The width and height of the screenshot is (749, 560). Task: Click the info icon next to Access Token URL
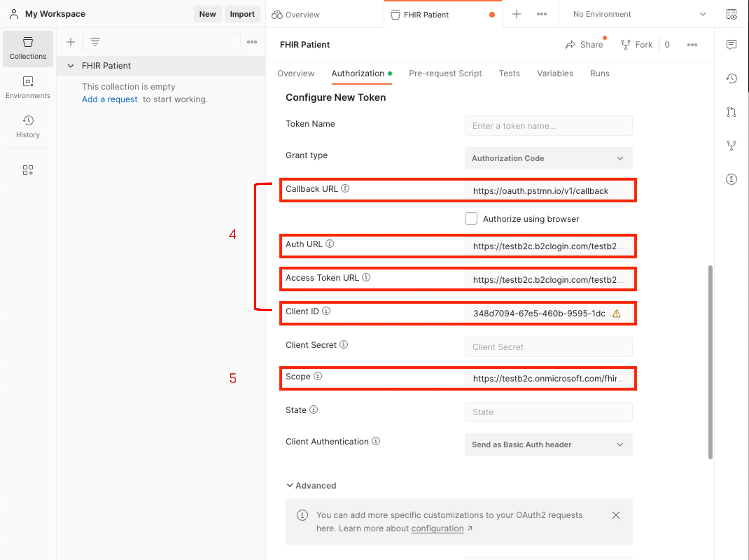(x=366, y=277)
